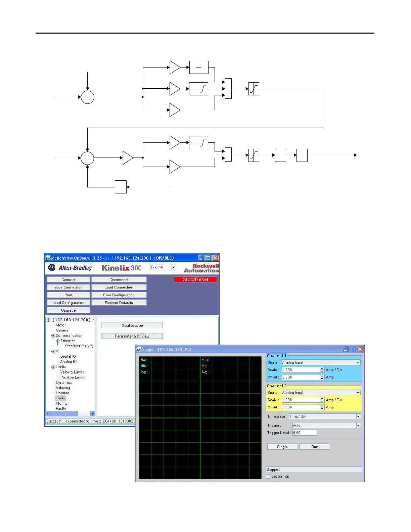Click Channel 1 Scale input field
Screen dimensions: 411x532
click(301, 370)
